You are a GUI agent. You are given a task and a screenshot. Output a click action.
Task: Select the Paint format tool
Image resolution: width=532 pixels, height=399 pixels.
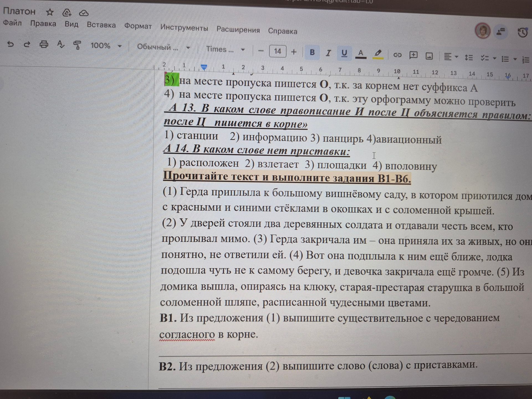(x=77, y=45)
